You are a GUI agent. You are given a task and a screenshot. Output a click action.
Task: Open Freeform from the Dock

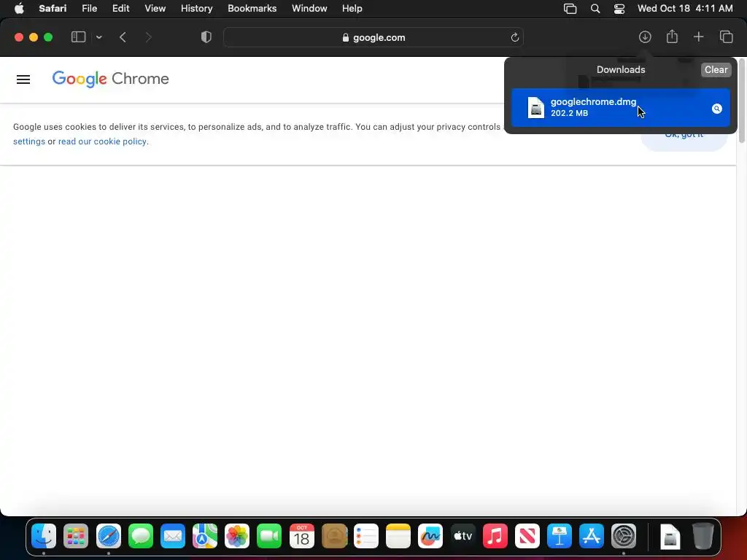click(x=430, y=537)
